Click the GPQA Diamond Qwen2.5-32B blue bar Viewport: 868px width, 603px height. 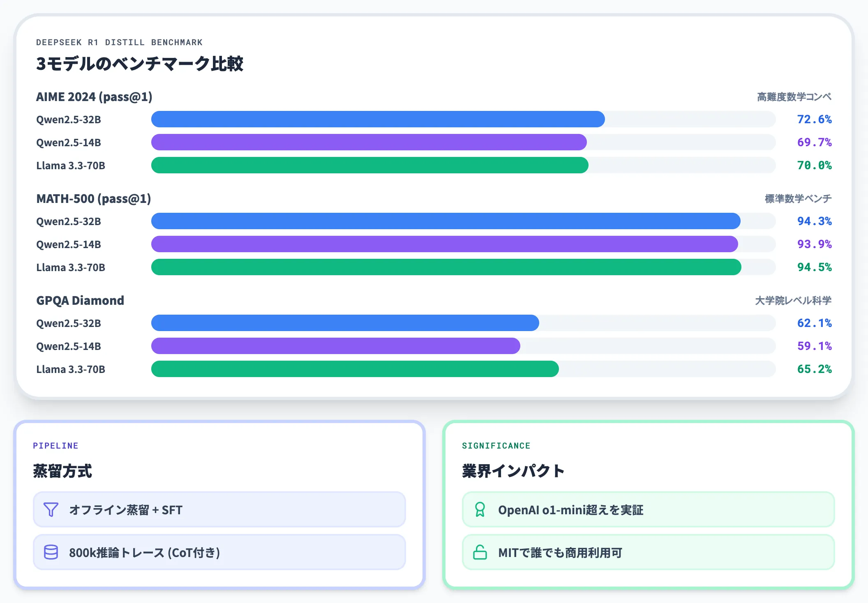pyautogui.click(x=345, y=323)
